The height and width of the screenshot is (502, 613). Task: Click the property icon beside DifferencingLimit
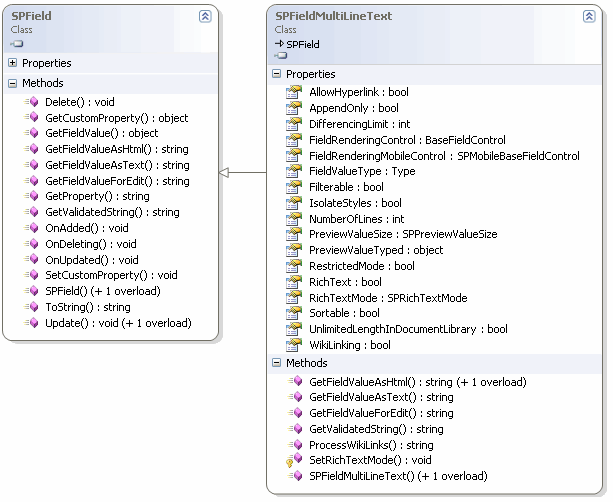coord(294,124)
